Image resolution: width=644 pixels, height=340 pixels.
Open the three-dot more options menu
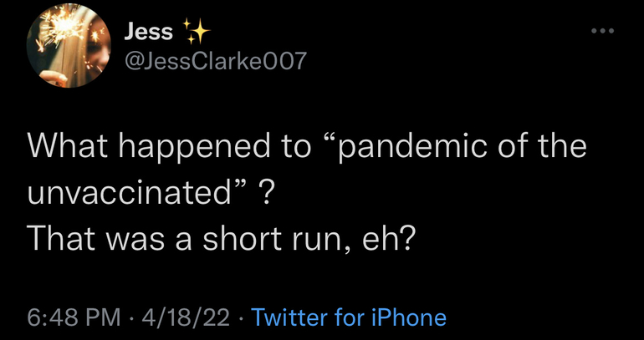point(602,33)
